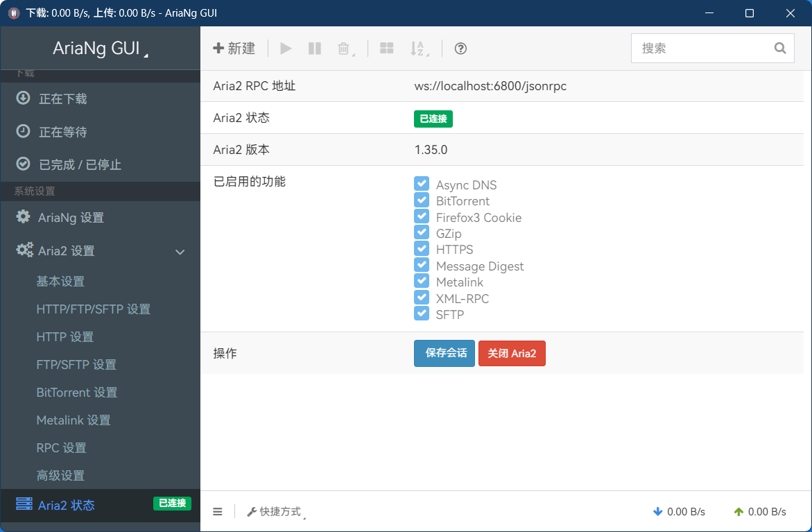Toggle the Async DNS checkbox
This screenshot has width=812, height=532.
(422, 183)
